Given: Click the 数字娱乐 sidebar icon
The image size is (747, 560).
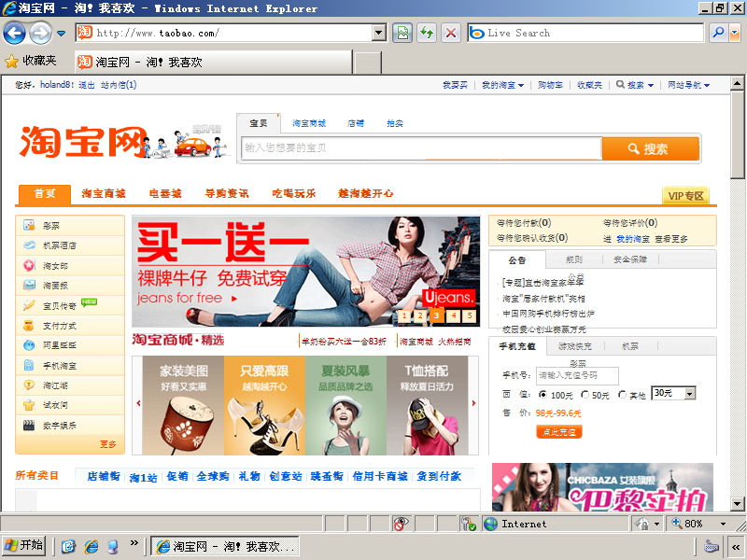Looking at the screenshot, I should tap(29, 426).
